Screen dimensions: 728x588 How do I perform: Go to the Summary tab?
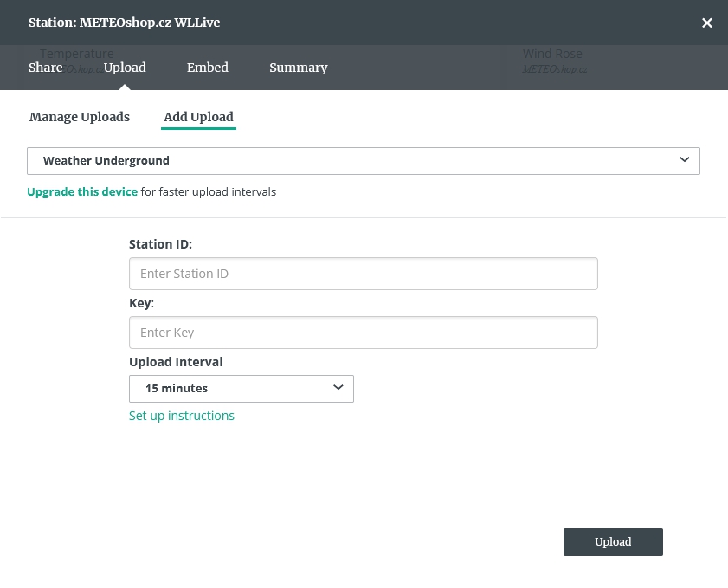(298, 68)
